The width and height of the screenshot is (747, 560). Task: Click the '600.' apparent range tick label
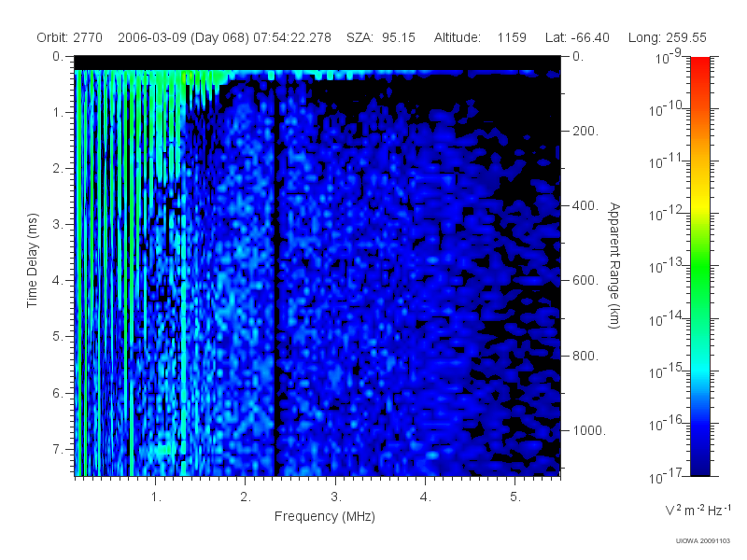pos(585,281)
